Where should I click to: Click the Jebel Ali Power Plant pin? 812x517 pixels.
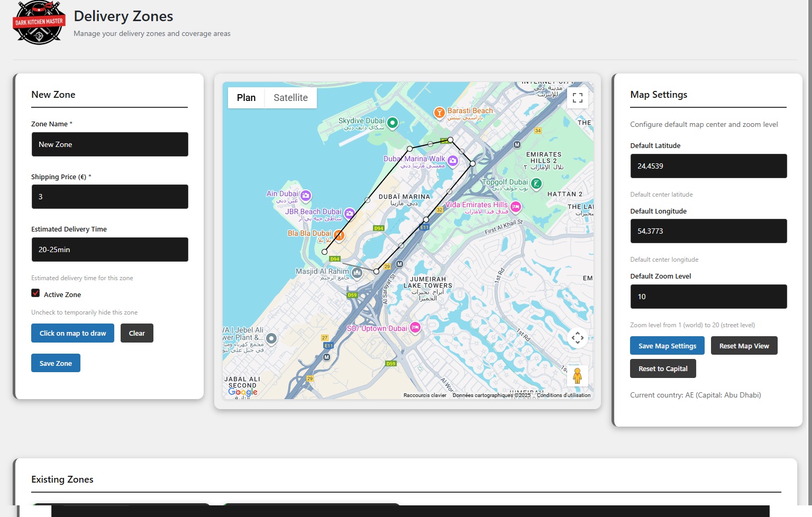point(271,338)
